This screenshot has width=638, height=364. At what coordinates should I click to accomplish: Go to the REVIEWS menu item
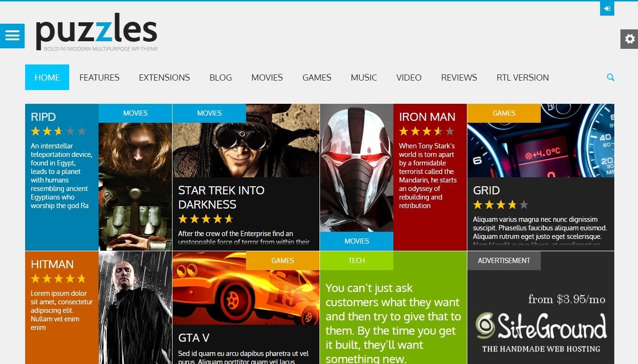tap(459, 77)
